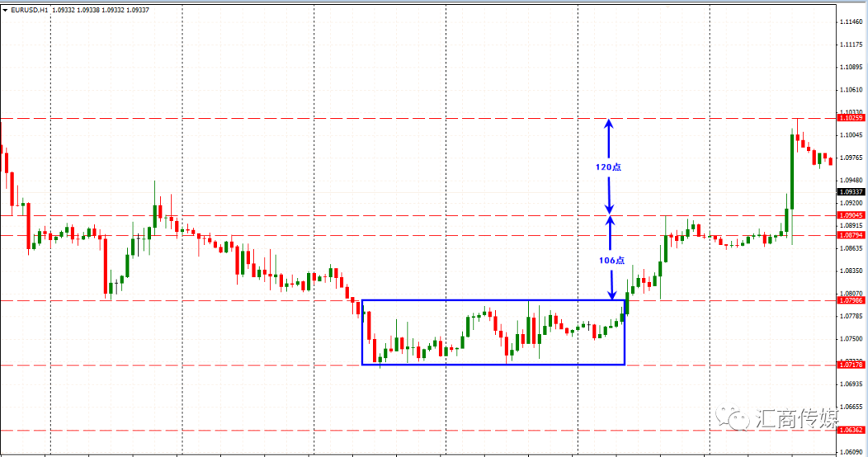Click the 1.11175 value on price axis
Viewport: 868px width, 457px height.
tap(851, 44)
